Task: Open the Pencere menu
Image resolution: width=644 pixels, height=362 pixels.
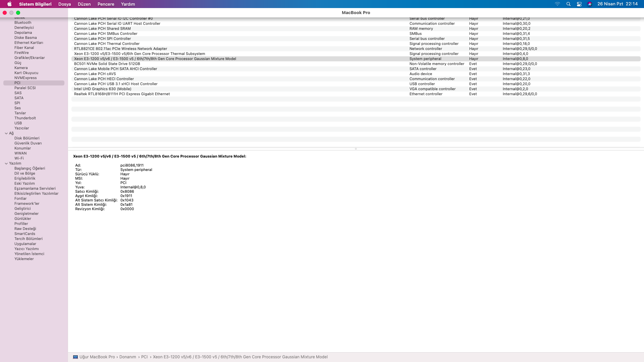Action: coord(106,4)
